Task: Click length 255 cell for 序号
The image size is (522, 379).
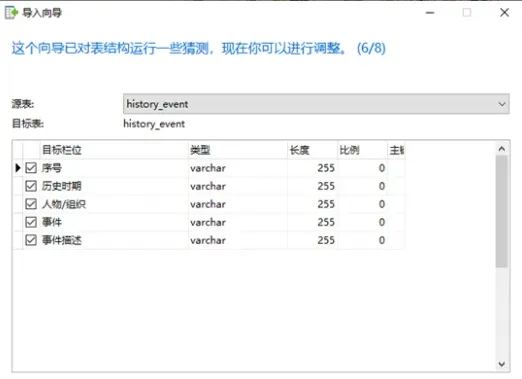Action: 312,168
